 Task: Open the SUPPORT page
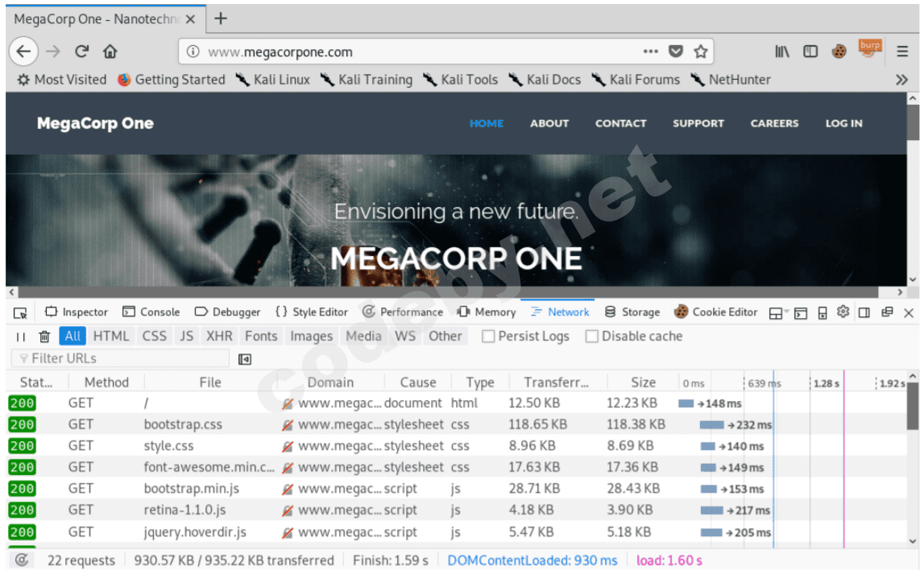pos(698,124)
